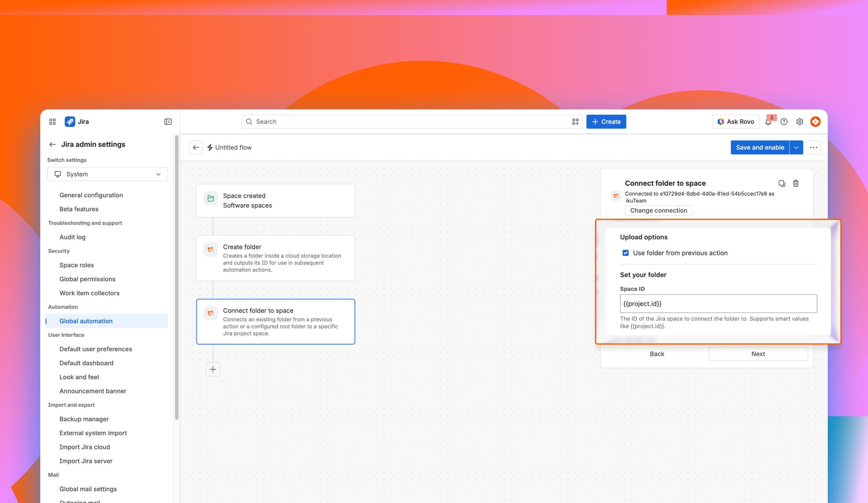Select the Create folder action card
Image resolution: width=868 pixels, height=503 pixels.
(275, 258)
